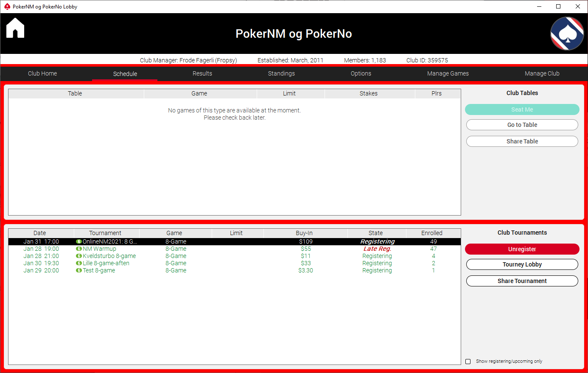Maximize the lobby window
Viewport: 588px width, 373px height.
pos(558,6)
